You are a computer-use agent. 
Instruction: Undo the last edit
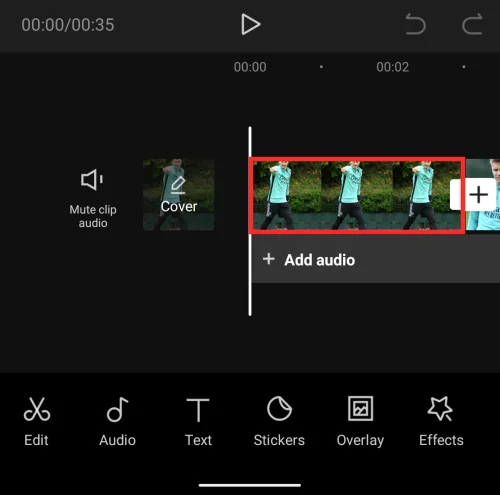pyautogui.click(x=415, y=24)
